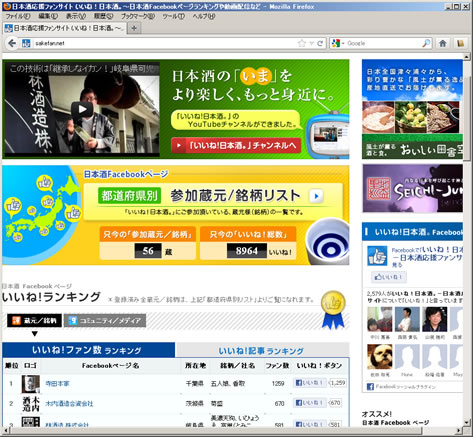Image resolution: width=473 pixels, height=437 pixels.
Task: Click the 木内酒造 logo in rank 2
Action: point(31,404)
